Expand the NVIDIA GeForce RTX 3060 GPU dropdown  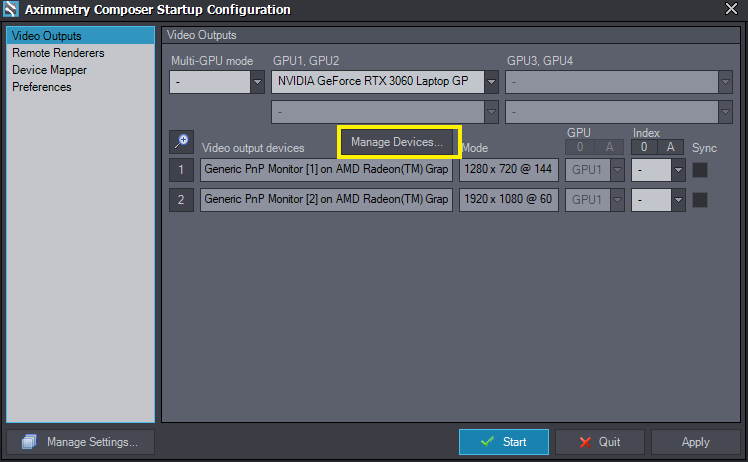384,82
